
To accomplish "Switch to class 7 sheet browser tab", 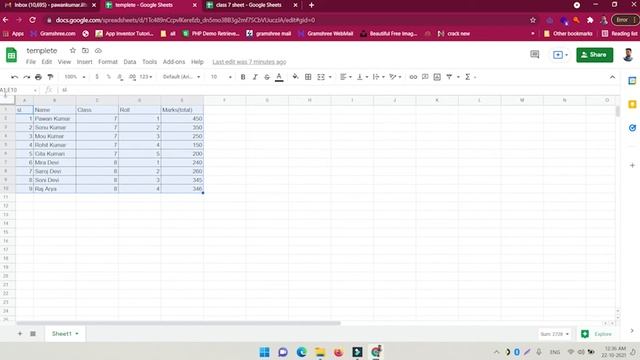I will pyautogui.click(x=249, y=5).
